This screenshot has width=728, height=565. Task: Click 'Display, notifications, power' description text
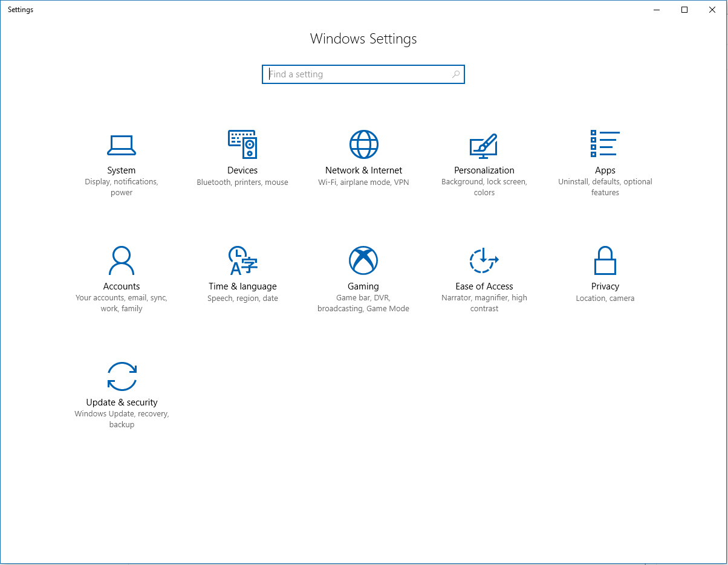(122, 187)
